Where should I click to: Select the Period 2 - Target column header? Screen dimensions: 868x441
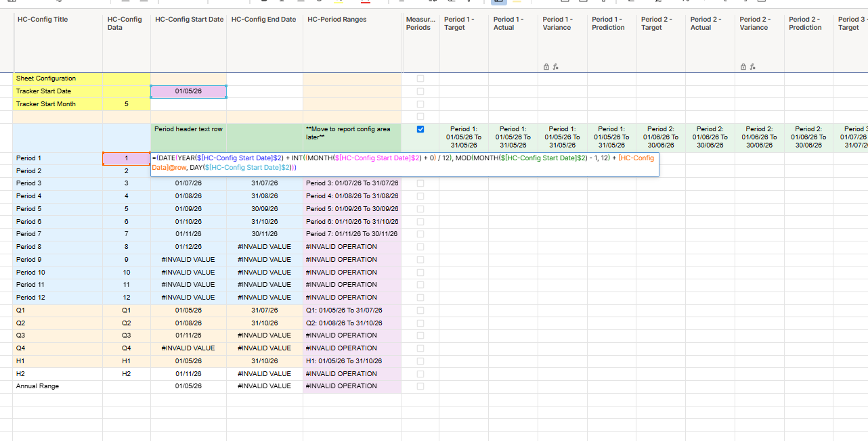click(x=661, y=43)
